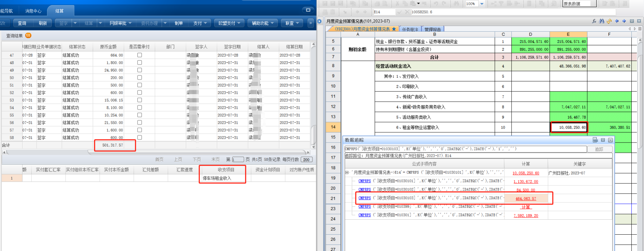The width and height of the screenshot is (644, 251).
Task: Click the formula confirm checkmark icon
Action: pos(399,12)
